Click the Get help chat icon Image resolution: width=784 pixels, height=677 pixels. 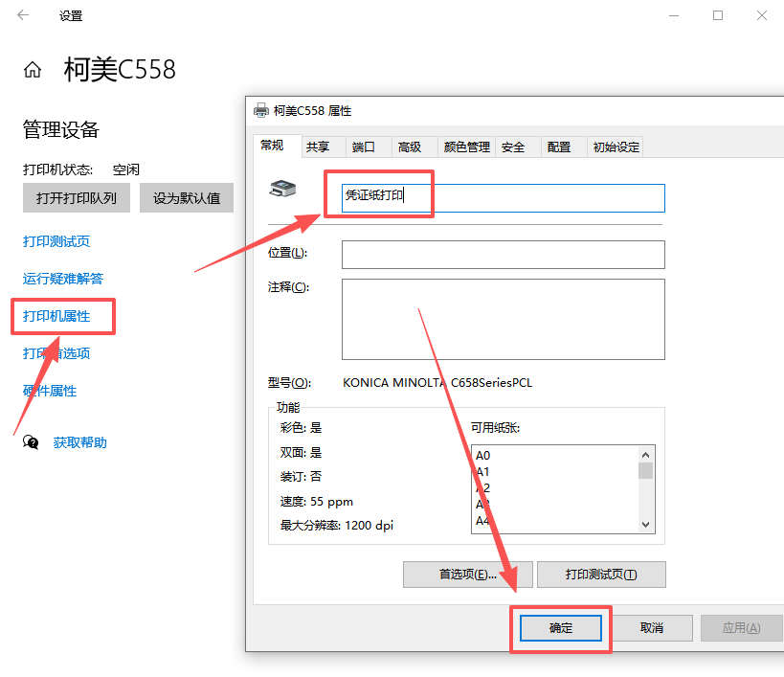31,442
